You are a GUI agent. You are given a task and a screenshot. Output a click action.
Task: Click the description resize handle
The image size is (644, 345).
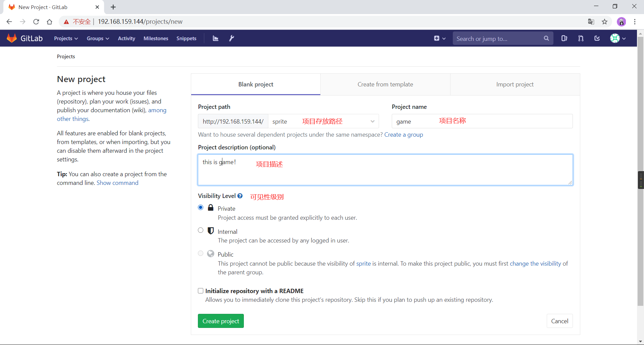570,182
